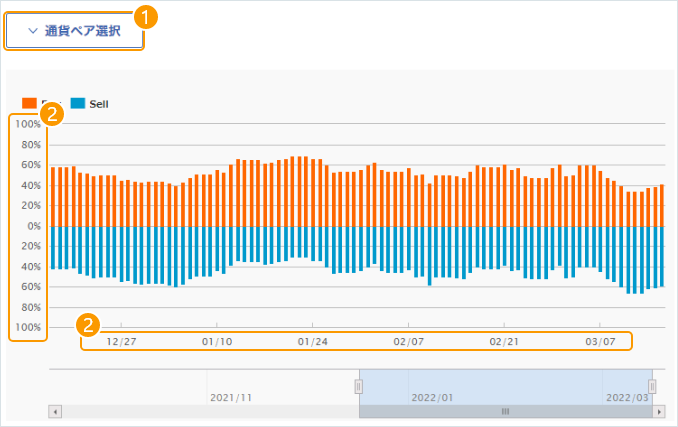The width and height of the screenshot is (678, 427).
Task: Click the 2022/03 label in the navigator
Action: [627, 397]
